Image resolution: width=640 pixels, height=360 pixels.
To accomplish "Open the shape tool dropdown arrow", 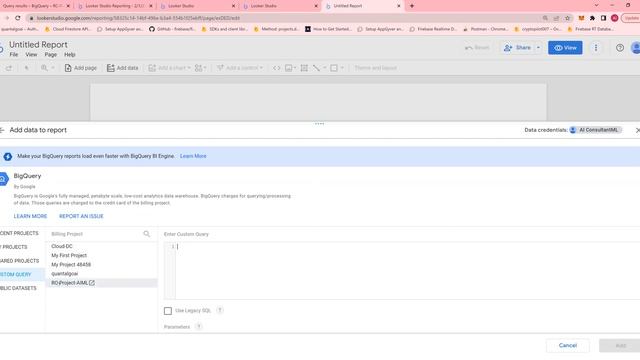I will 342,68.
